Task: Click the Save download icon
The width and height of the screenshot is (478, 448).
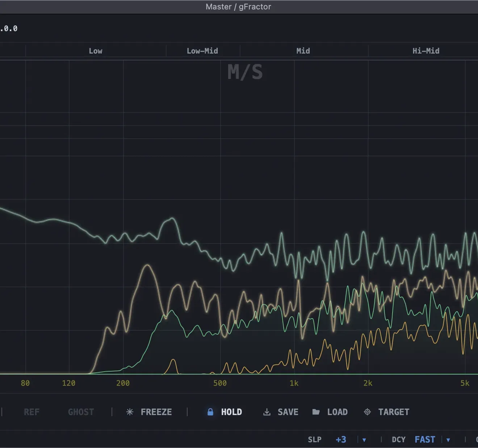Action: pyautogui.click(x=267, y=412)
